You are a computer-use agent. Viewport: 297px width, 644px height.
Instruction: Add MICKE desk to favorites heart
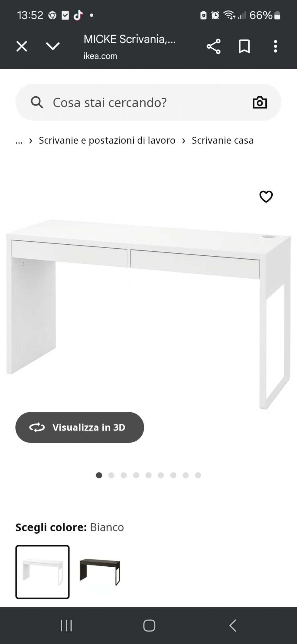(x=266, y=197)
